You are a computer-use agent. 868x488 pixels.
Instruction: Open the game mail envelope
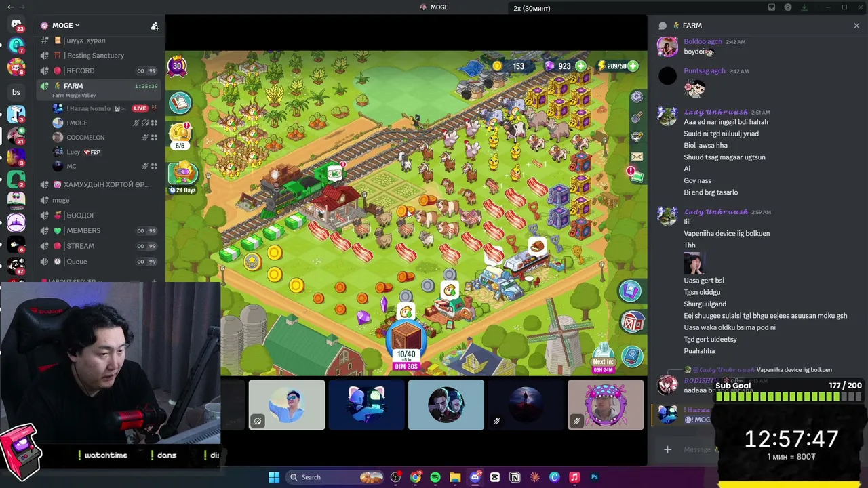coord(636,157)
